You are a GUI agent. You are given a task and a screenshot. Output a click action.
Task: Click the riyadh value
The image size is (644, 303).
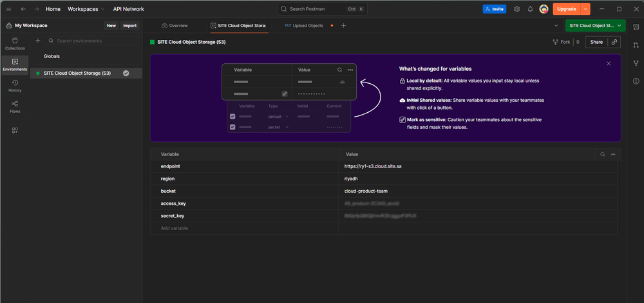(x=351, y=179)
